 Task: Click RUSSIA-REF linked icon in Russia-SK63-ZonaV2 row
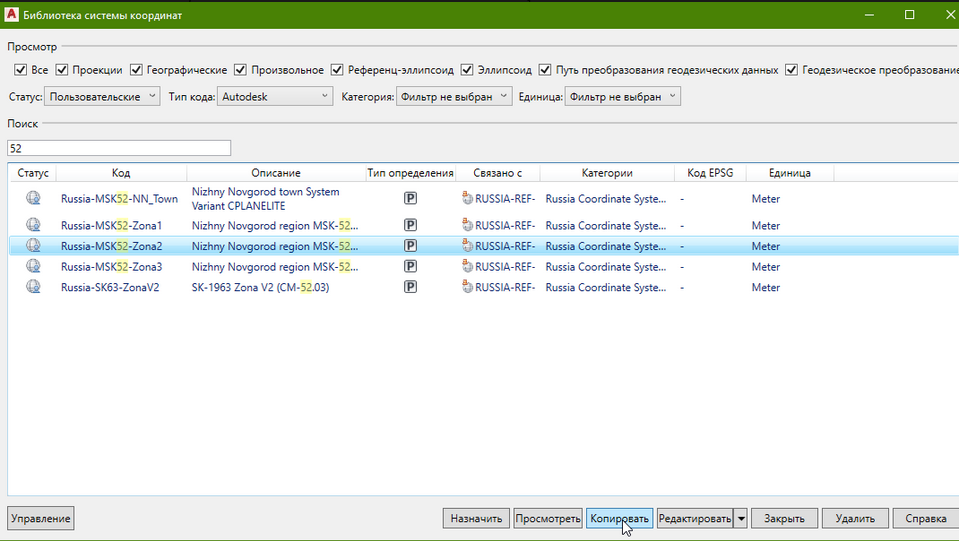coord(467,287)
